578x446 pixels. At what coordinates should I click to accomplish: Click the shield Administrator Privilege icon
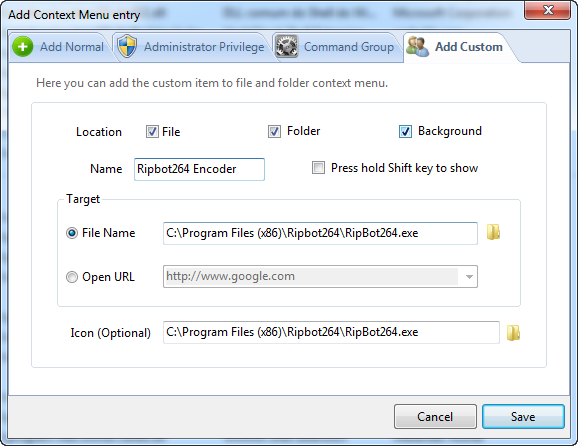click(127, 46)
